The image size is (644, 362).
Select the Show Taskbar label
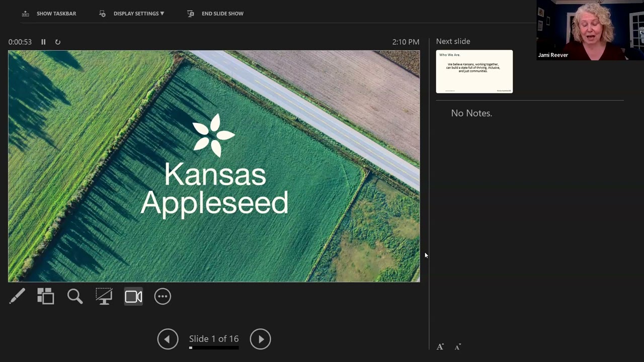click(x=56, y=14)
